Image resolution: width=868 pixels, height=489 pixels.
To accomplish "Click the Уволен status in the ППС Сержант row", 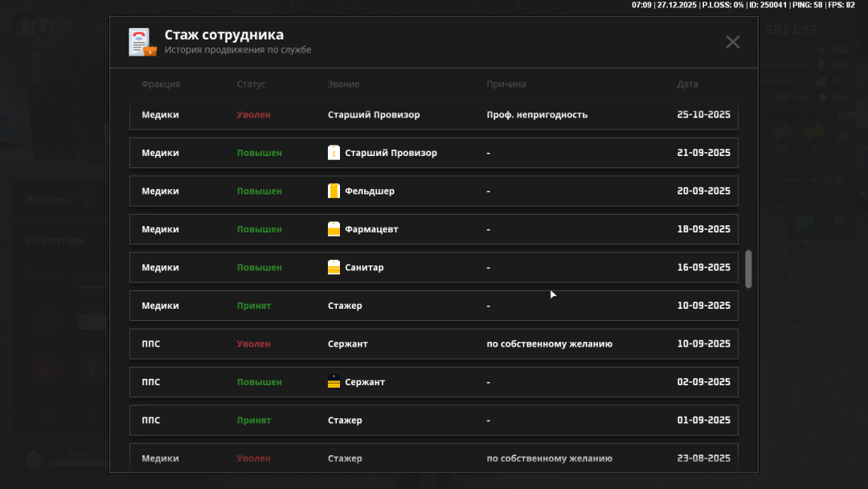I will (x=253, y=344).
